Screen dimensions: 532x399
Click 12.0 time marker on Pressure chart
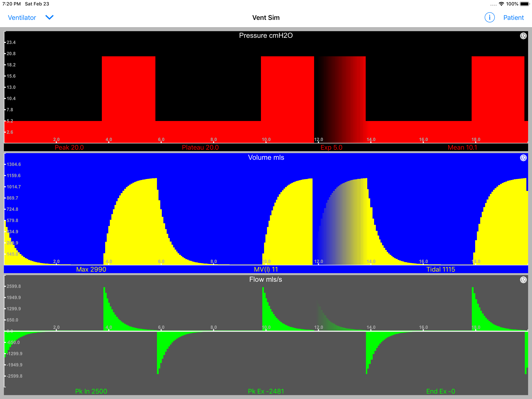coord(318,139)
